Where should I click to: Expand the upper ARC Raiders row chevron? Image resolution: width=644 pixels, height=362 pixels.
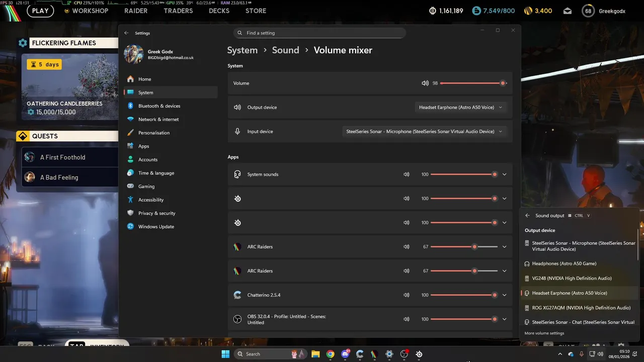pyautogui.click(x=504, y=247)
